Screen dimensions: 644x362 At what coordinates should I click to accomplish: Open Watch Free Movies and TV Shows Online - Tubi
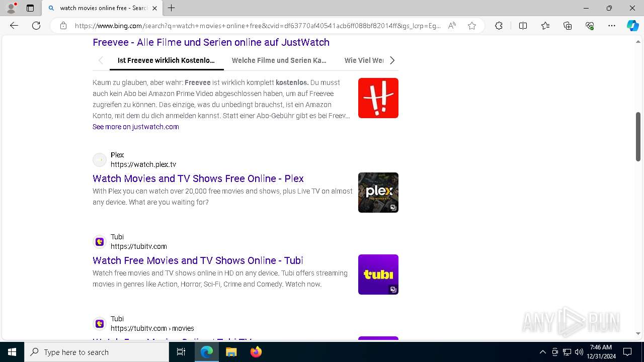click(x=198, y=260)
